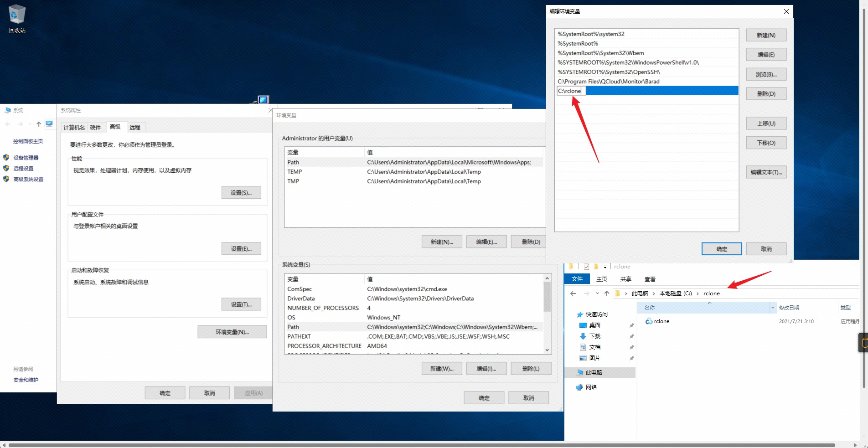The image size is (868, 448).
Task: Open Remote settings link
Action: click(x=23, y=169)
